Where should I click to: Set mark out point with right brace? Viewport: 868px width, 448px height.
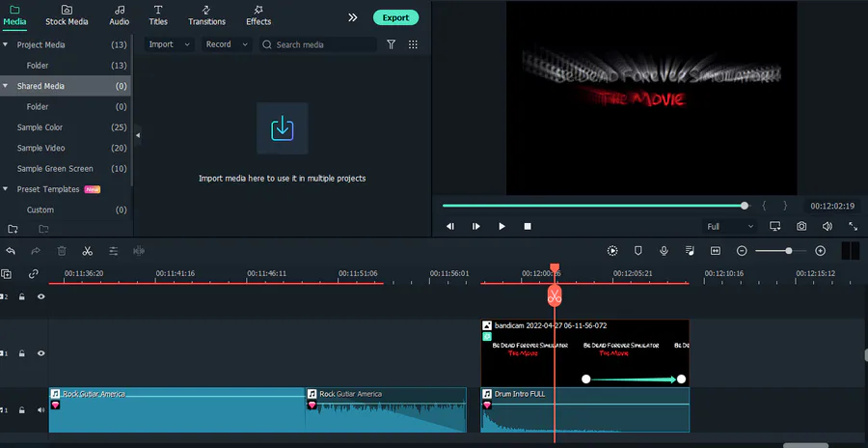coord(785,206)
